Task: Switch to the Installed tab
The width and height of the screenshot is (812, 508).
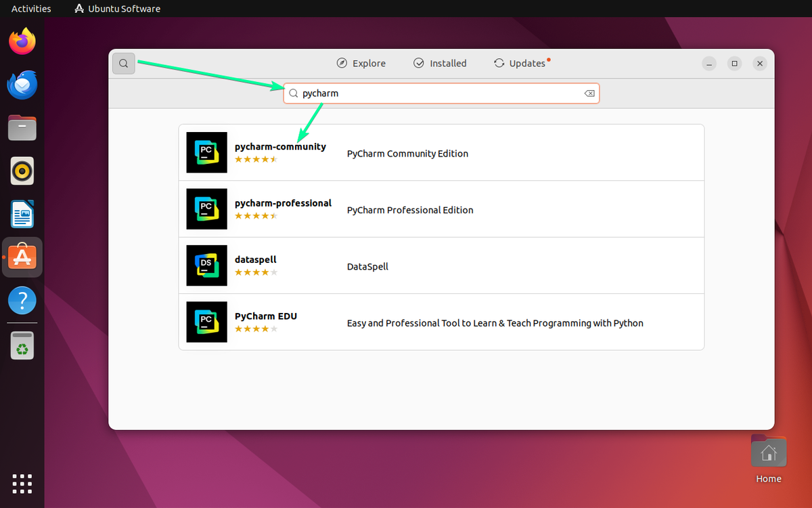Action: [440, 63]
